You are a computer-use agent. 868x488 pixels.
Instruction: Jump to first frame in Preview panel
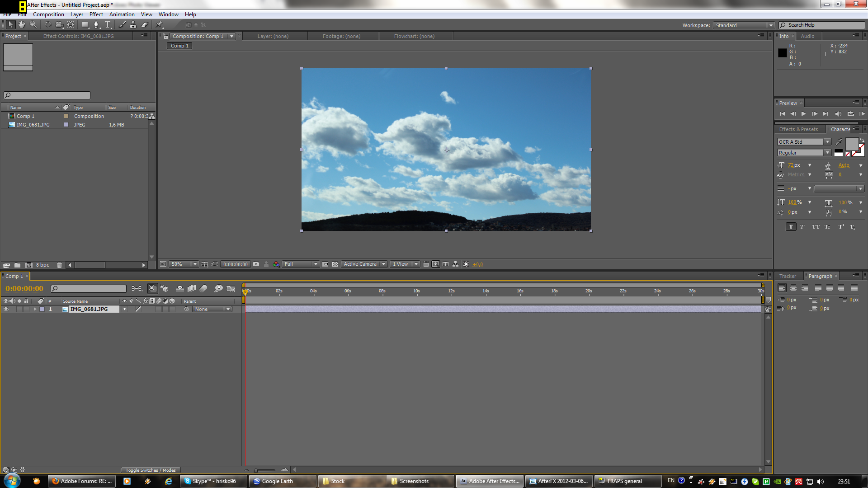pos(782,114)
